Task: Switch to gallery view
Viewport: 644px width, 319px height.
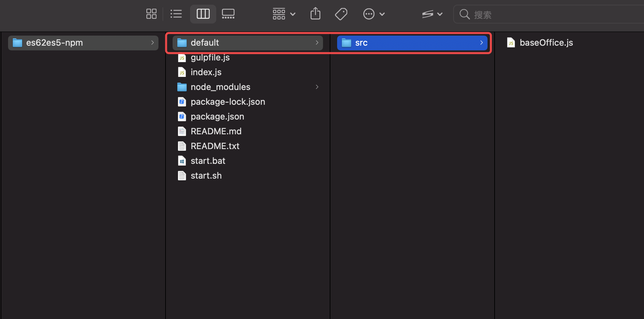Action: (228, 14)
